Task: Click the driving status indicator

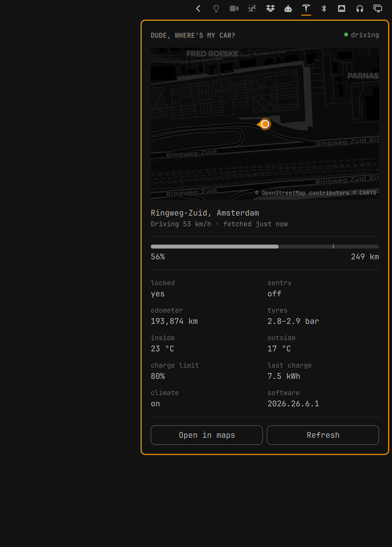Action: click(x=361, y=35)
